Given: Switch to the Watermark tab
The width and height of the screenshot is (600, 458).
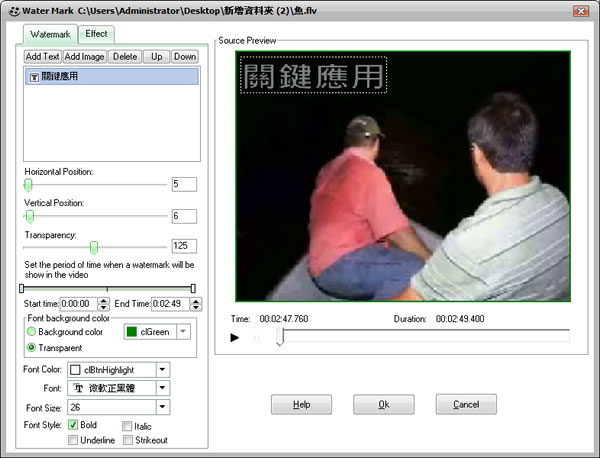Looking at the screenshot, I should click(x=50, y=34).
